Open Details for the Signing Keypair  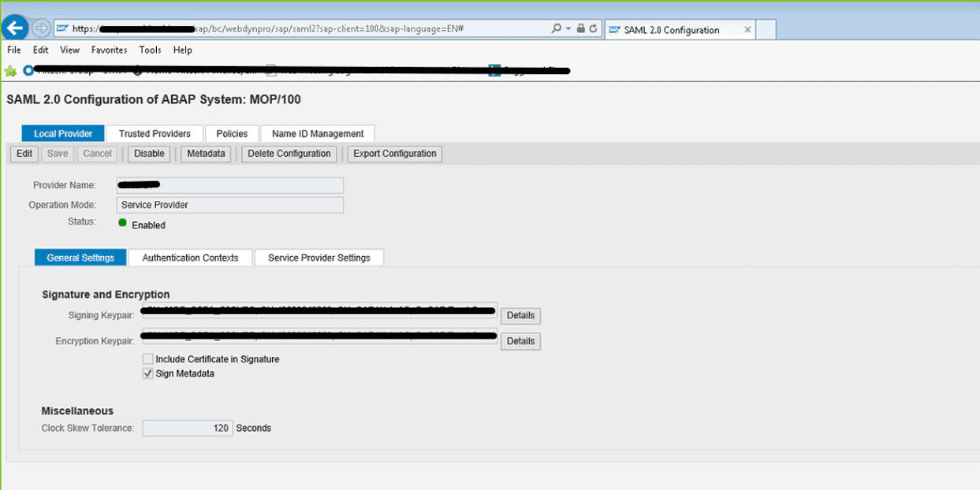click(x=520, y=316)
